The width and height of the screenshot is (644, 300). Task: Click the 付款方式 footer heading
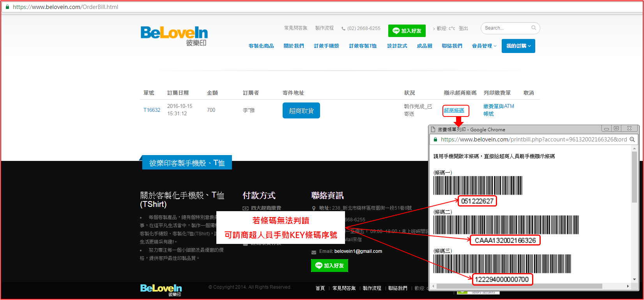pos(259,195)
